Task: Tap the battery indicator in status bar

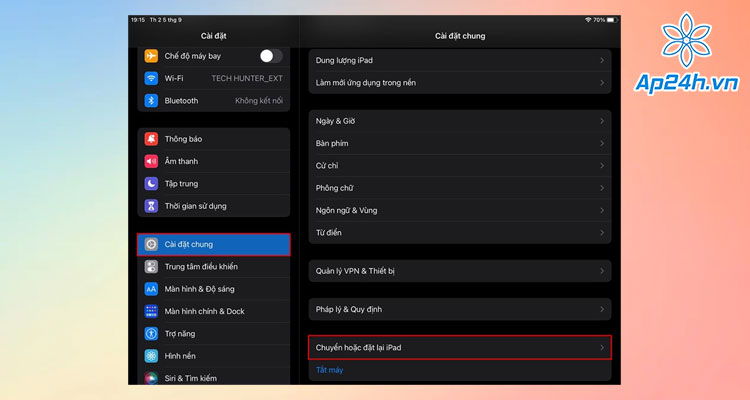Action: click(x=613, y=20)
